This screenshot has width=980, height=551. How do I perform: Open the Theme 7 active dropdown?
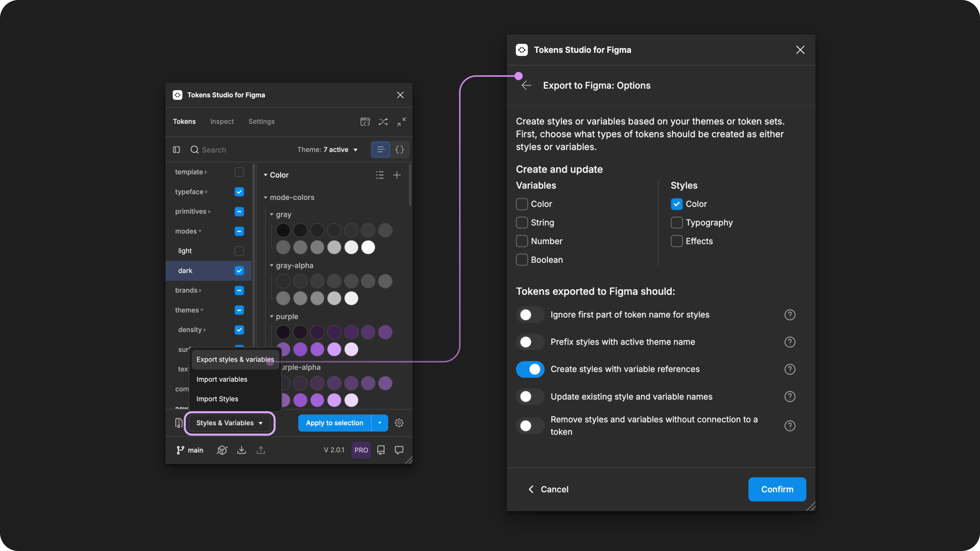[x=327, y=150]
